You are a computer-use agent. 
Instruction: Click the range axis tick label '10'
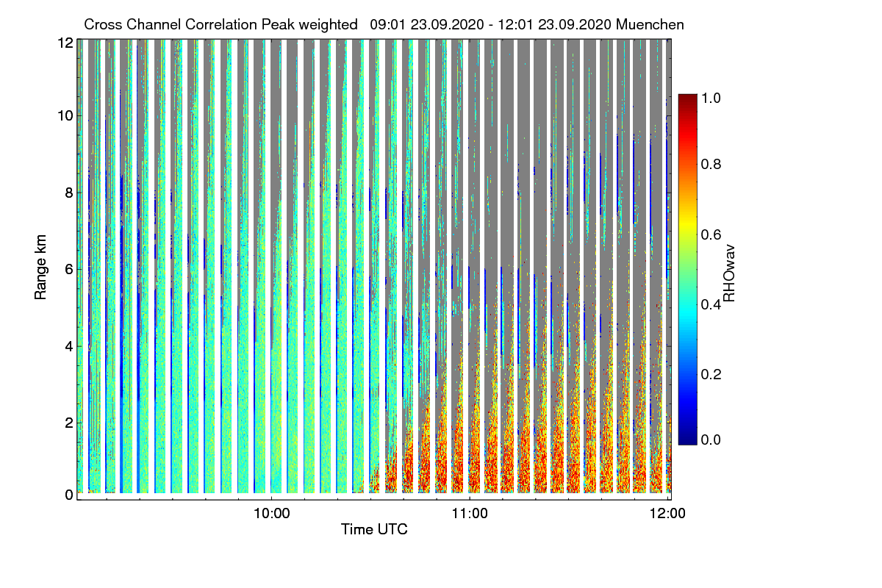pyautogui.click(x=65, y=115)
